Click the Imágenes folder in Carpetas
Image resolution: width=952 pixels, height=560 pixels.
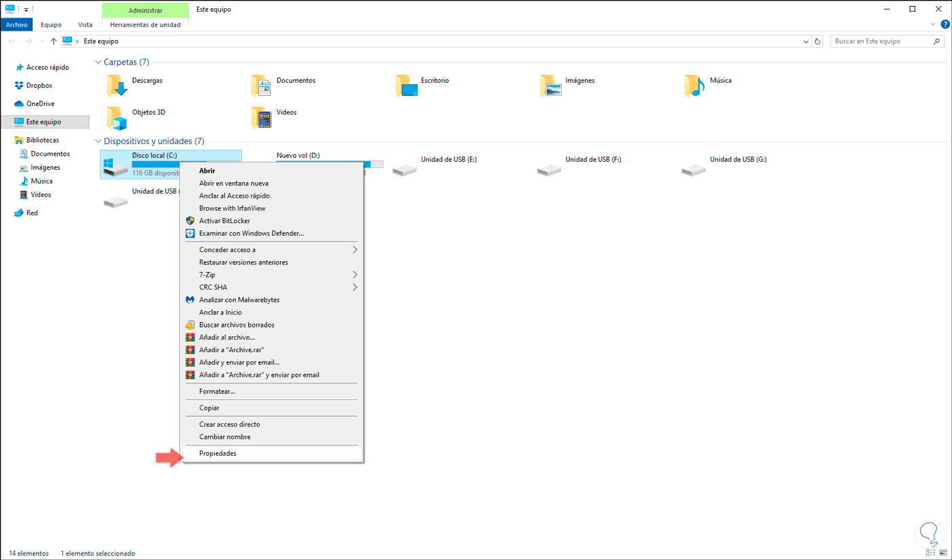[568, 86]
